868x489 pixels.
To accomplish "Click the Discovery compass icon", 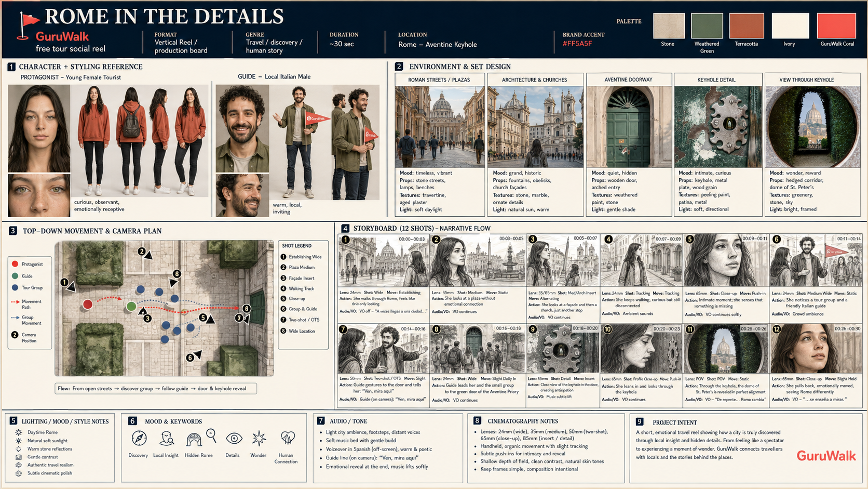I will pyautogui.click(x=139, y=438).
